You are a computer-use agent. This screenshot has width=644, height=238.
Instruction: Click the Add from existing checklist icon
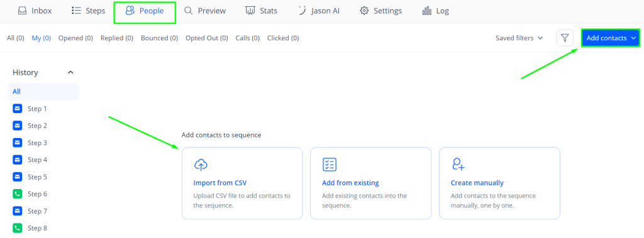coord(330,164)
